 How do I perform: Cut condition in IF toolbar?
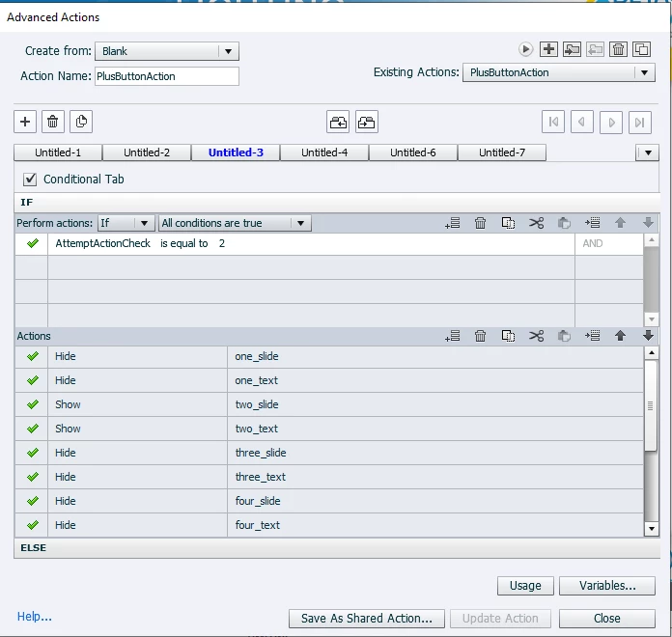pos(536,223)
